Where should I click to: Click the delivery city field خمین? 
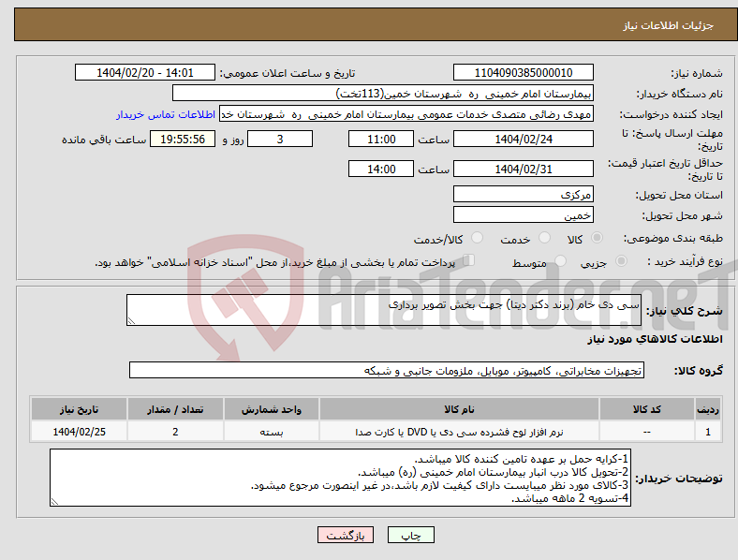pos(523,215)
